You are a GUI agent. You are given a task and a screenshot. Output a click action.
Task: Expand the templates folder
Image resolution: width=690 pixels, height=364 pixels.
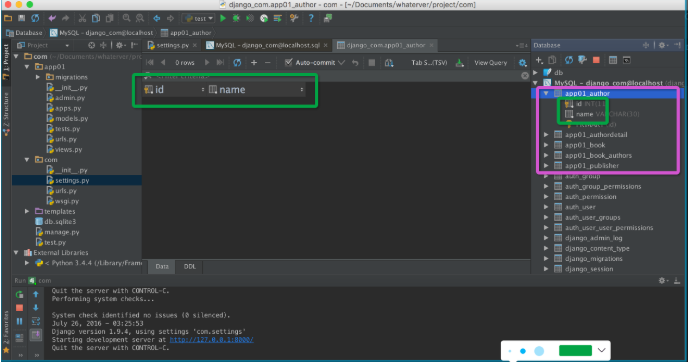27,212
